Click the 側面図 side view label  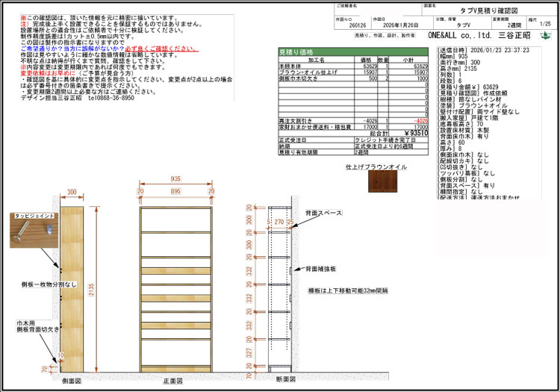pos(72,381)
